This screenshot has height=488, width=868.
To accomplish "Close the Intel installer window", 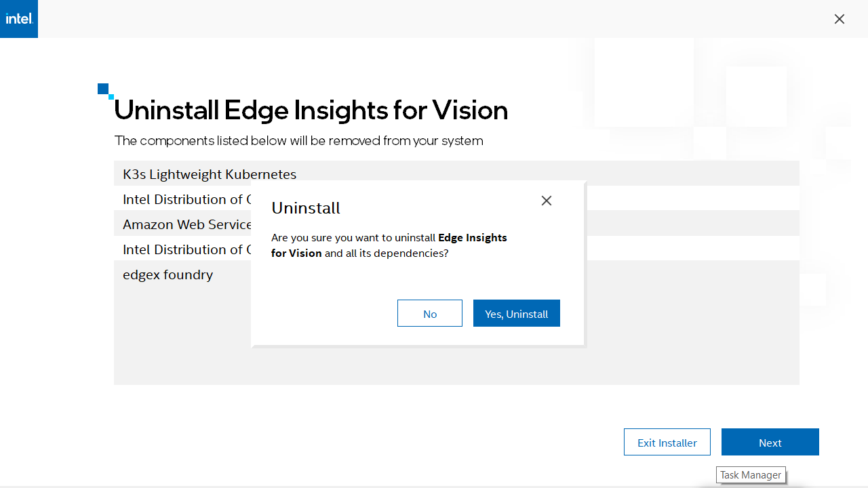I will (840, 19).
